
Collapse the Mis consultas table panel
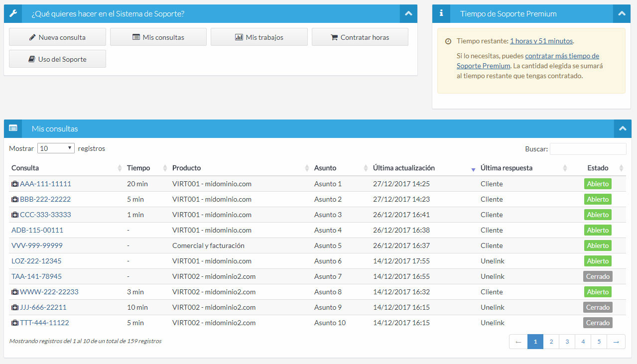point(622,128)
